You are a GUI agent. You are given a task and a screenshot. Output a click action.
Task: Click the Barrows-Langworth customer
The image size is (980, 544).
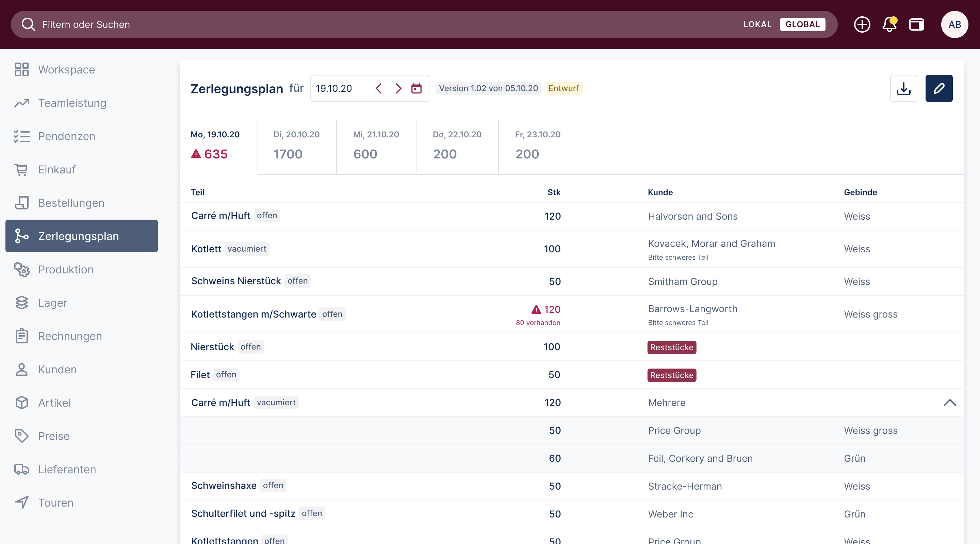[693, 309]
